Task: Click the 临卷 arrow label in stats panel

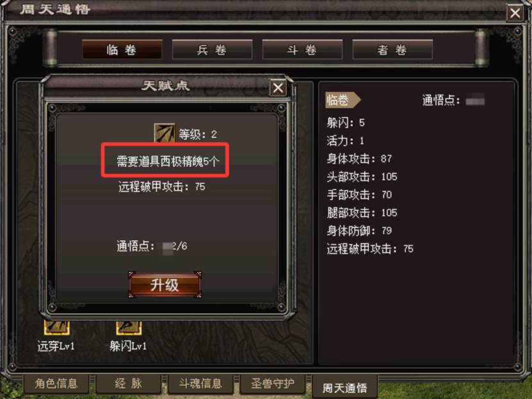Action: click(343, 100)
